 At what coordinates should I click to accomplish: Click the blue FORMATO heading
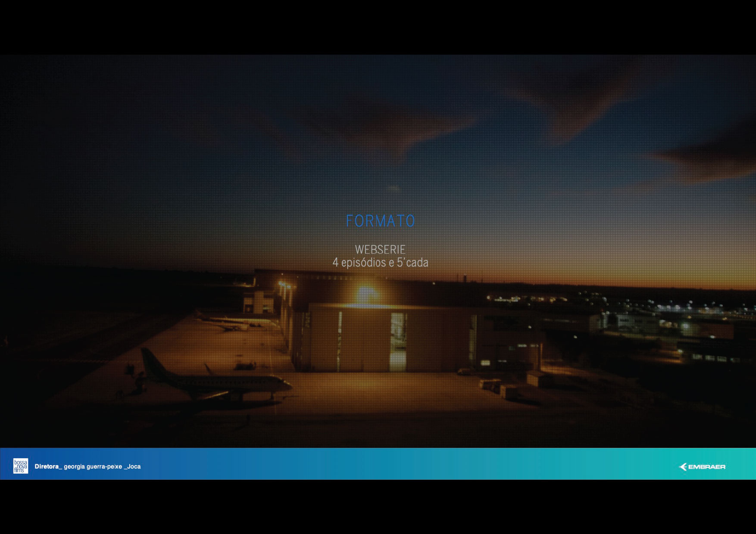click(x=380, y=221)
